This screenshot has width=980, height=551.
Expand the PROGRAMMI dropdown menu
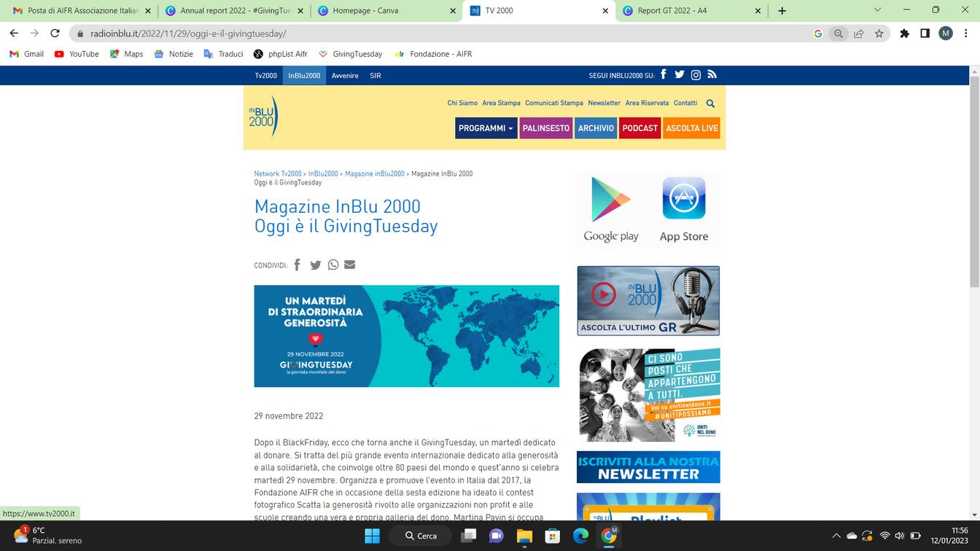(x=486, y=128)
